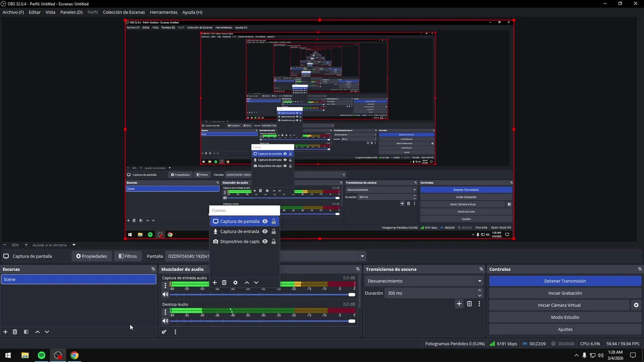Undock the Controles panel

coord(639,269)
